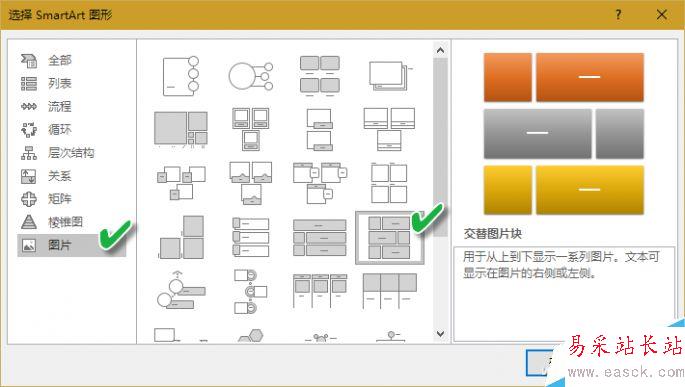Screen dimensions: 685x387
Task: Click the gray block in preview
Action: point(537,134)
